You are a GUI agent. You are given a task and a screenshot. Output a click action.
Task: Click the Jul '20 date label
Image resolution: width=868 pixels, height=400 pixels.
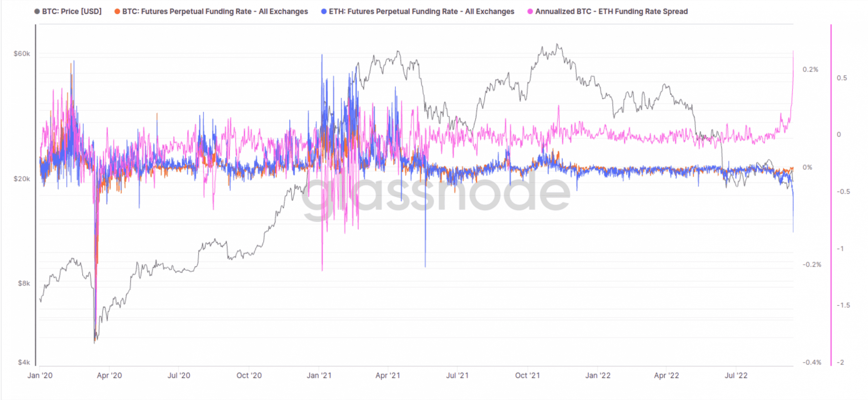point(179,376)
